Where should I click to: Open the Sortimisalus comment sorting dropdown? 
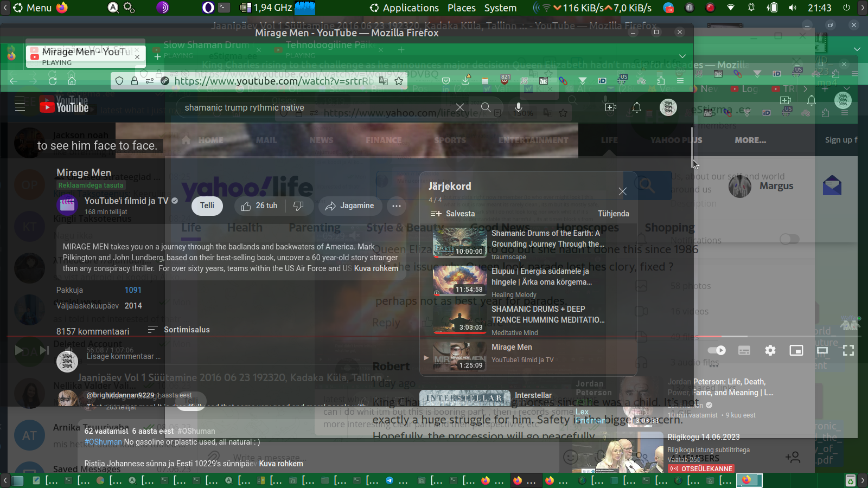178,330
